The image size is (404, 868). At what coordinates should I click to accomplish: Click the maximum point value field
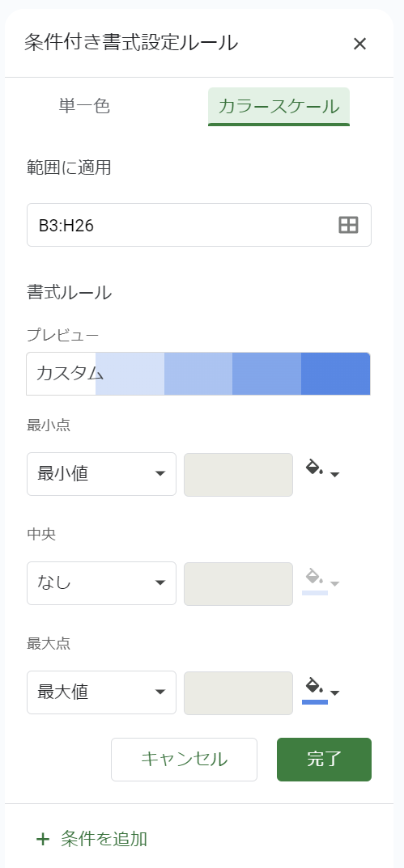pyautogui.click(x=238, y=692)
